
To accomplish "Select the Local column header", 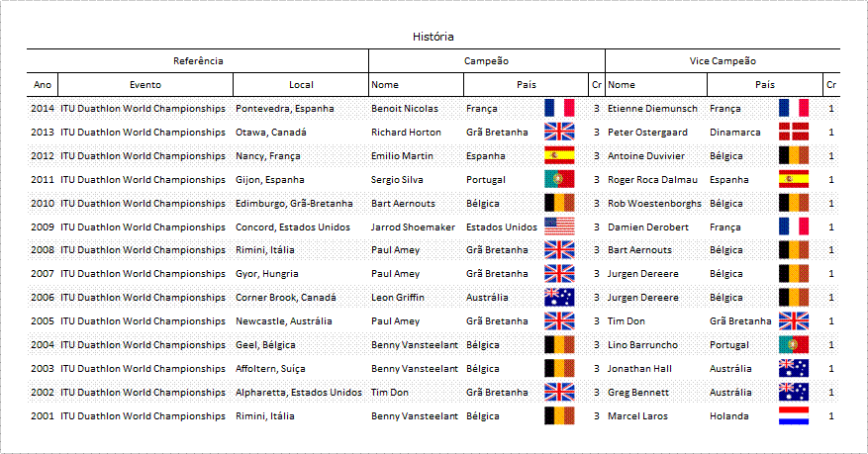I will [x=301, y=85].
